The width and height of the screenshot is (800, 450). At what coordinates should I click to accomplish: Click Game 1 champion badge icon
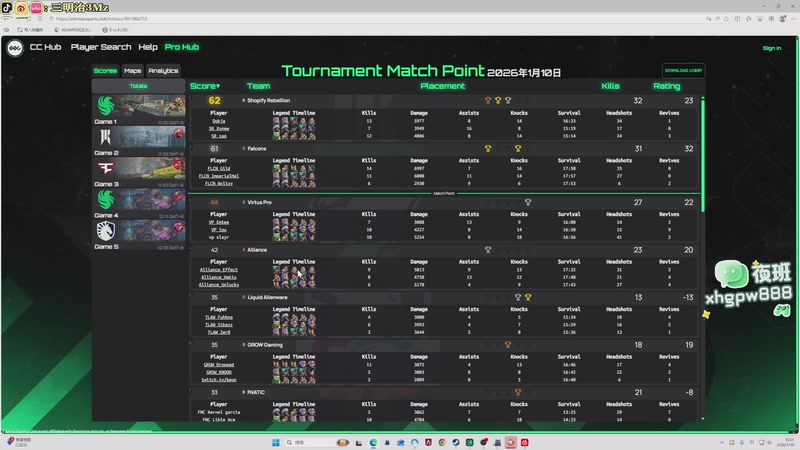(x=178, y=102)
